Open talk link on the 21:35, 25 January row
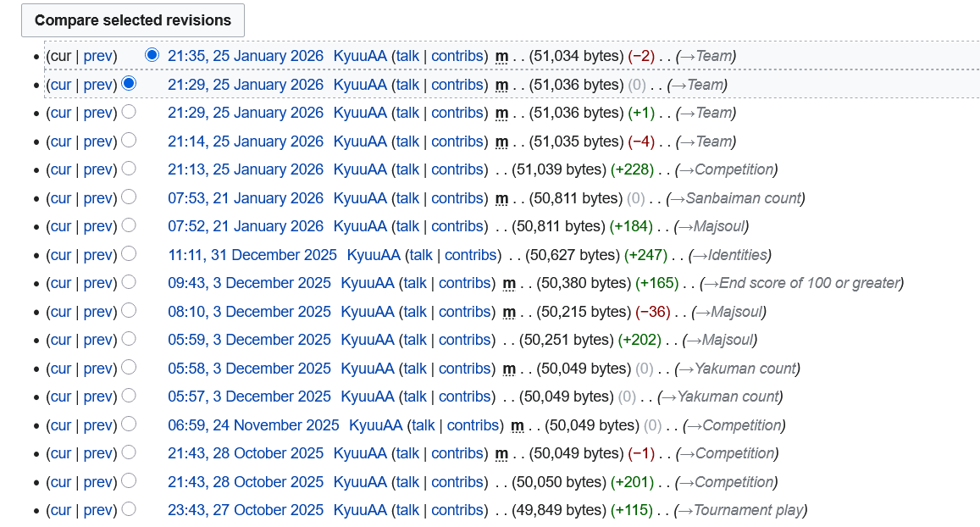 [407, 56]
